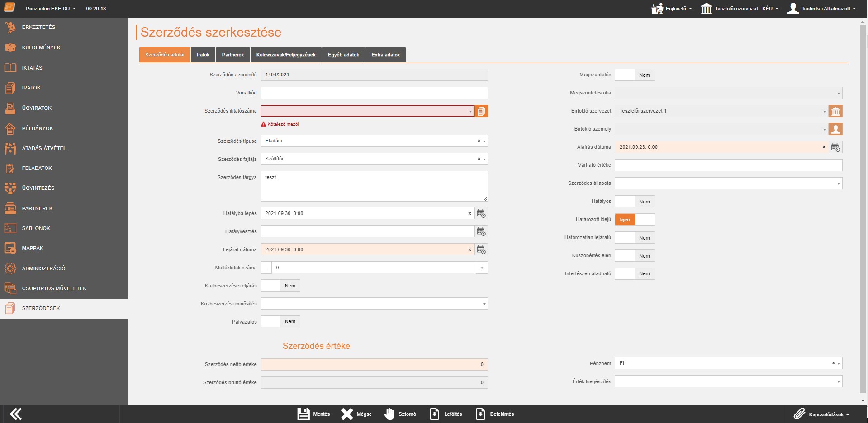Open the Ügyiratok sidebar icon
Viewport: 868px width, 423px height.
(x=10, y=108)
